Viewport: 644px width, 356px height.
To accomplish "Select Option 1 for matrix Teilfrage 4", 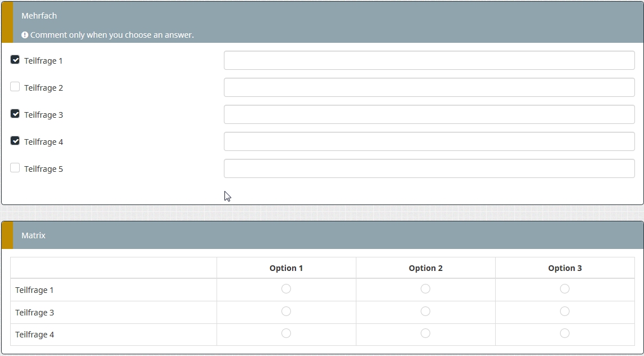I will pyautogui.click(x=286, y=333).
